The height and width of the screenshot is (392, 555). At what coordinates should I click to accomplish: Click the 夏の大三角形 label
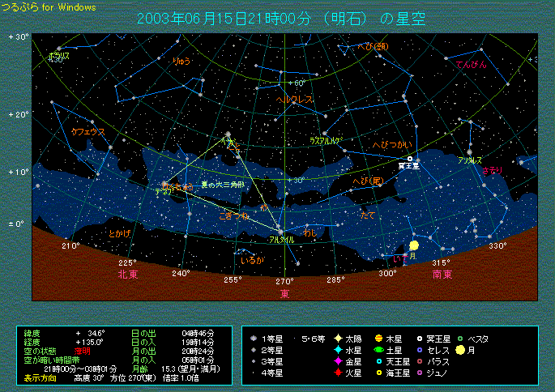[x=223, y=185]
